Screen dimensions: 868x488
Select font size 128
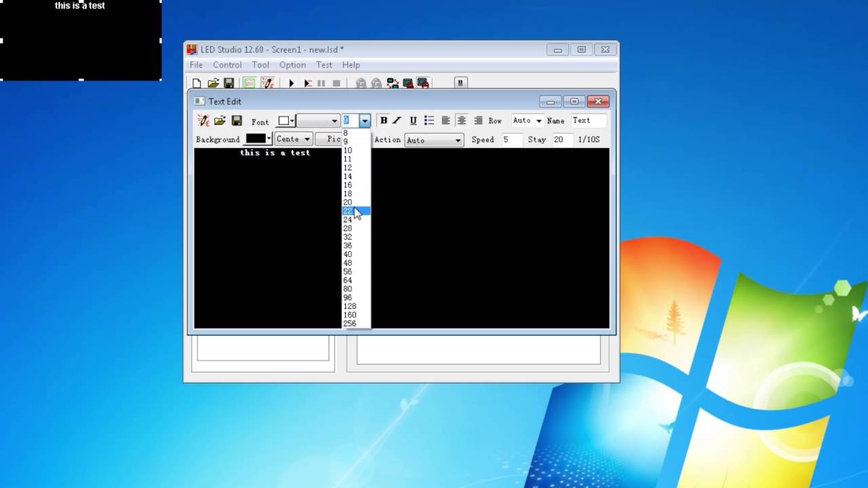tap(356, 306)
